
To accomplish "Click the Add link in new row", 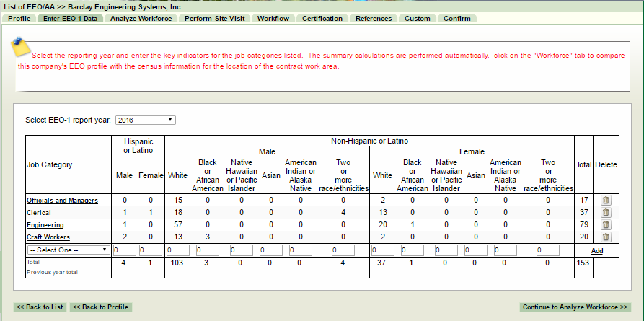I will coord(596,251).
